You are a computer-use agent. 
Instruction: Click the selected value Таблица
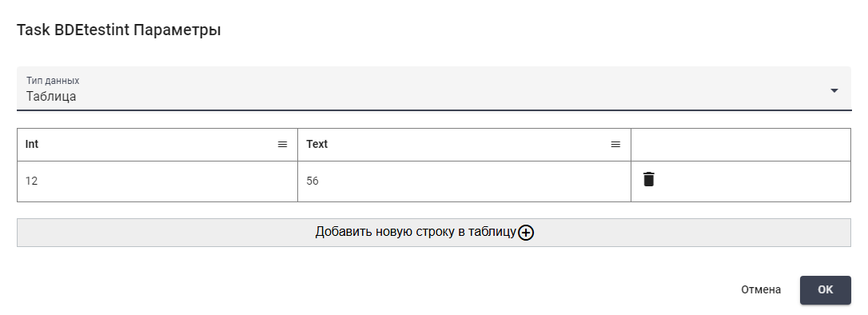pos(51,96)
